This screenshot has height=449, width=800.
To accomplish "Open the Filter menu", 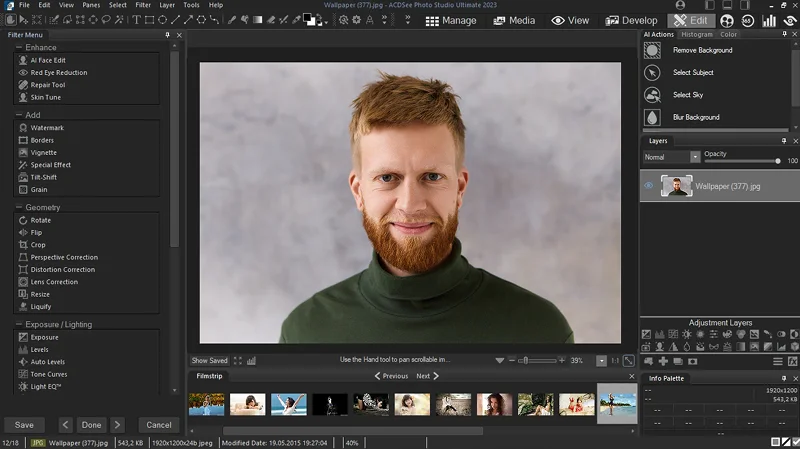I will click(143, 5).
